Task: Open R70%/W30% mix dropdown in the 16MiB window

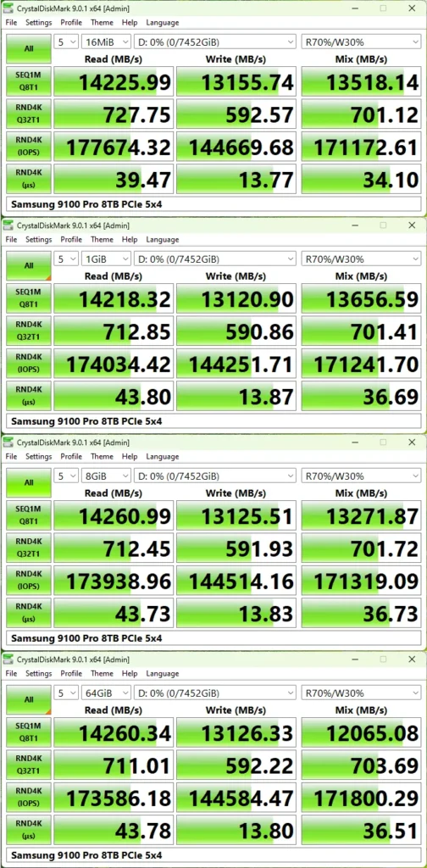Action: (361, 42)
